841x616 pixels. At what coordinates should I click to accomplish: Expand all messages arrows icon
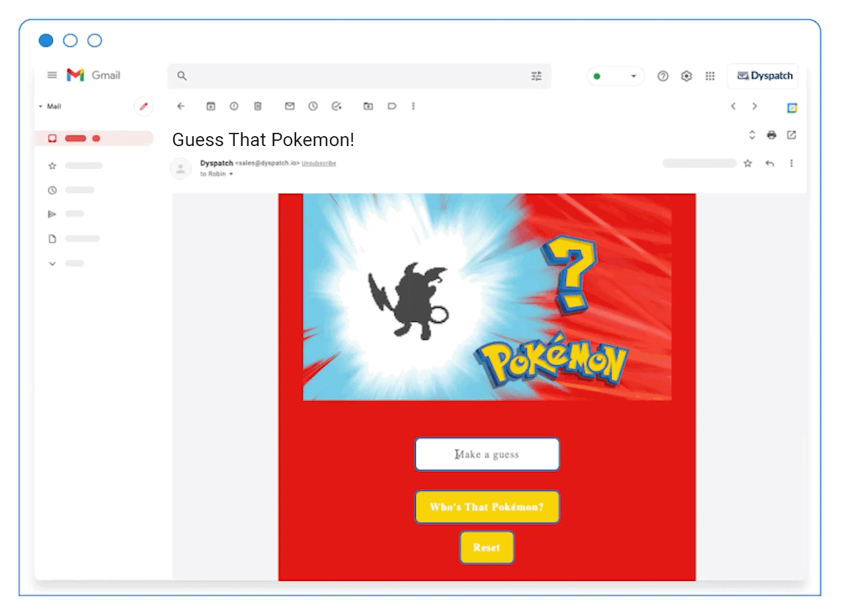(x=752, y=135)
